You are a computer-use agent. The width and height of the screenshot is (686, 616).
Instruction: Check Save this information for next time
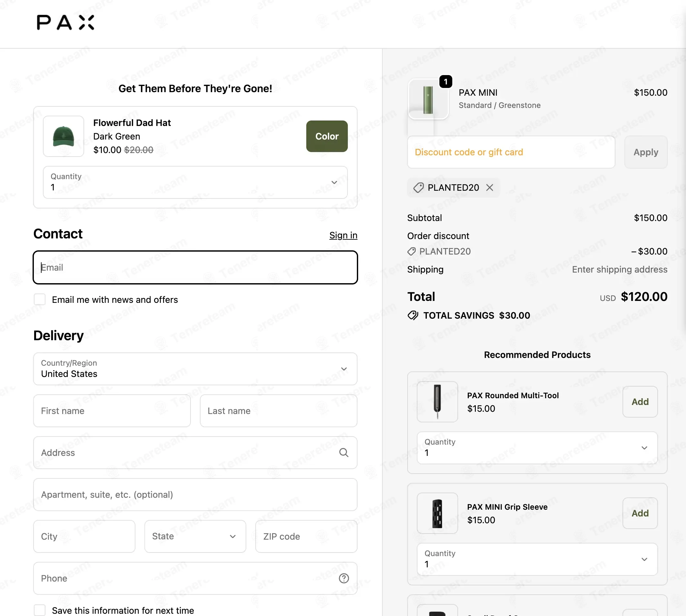40,610
